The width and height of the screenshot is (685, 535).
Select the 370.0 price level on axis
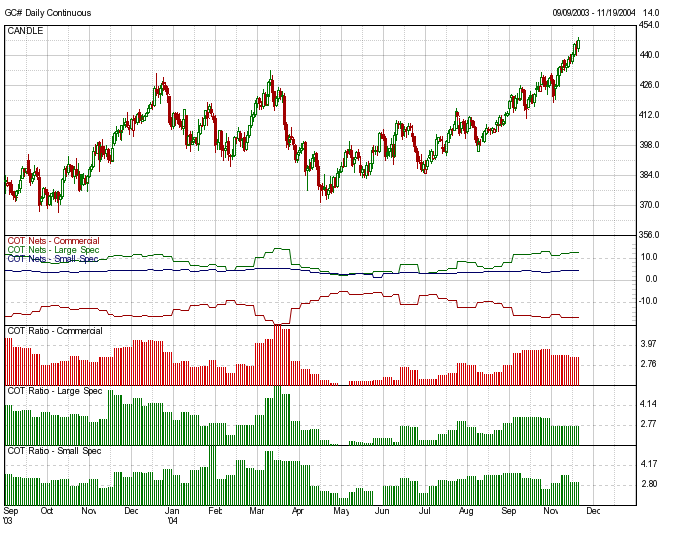[x=649, y=205]
